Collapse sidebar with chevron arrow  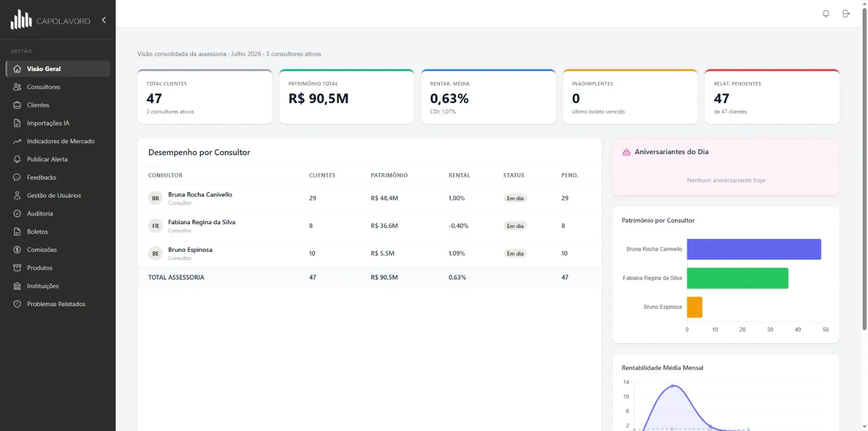(x=104, y=20)
